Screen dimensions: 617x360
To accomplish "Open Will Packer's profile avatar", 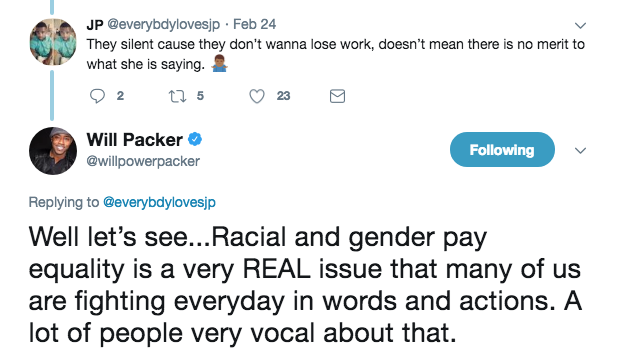I will tap(53, 151).
